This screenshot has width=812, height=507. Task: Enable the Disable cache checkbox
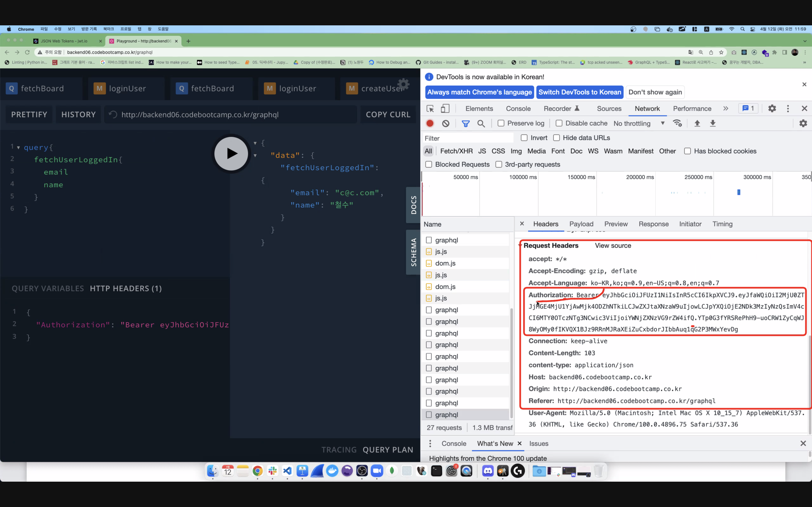559,123
